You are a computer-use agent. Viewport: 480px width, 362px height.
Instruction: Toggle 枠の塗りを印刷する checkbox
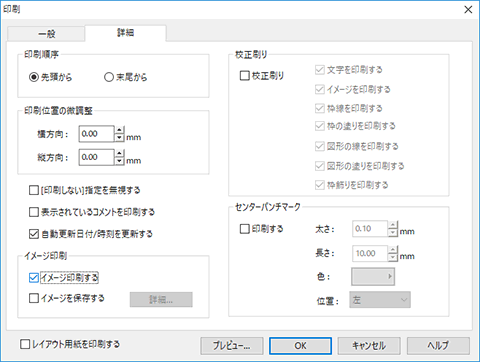[x=320, y=126]
